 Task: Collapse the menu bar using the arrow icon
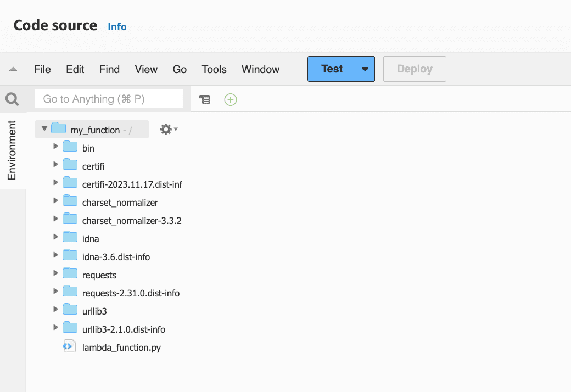pos(13,69)
